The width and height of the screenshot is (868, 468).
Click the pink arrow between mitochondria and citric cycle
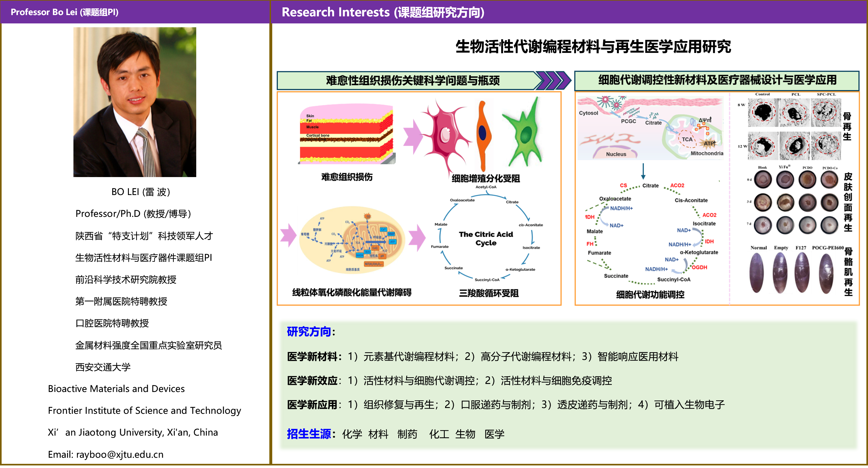point(417,238)
